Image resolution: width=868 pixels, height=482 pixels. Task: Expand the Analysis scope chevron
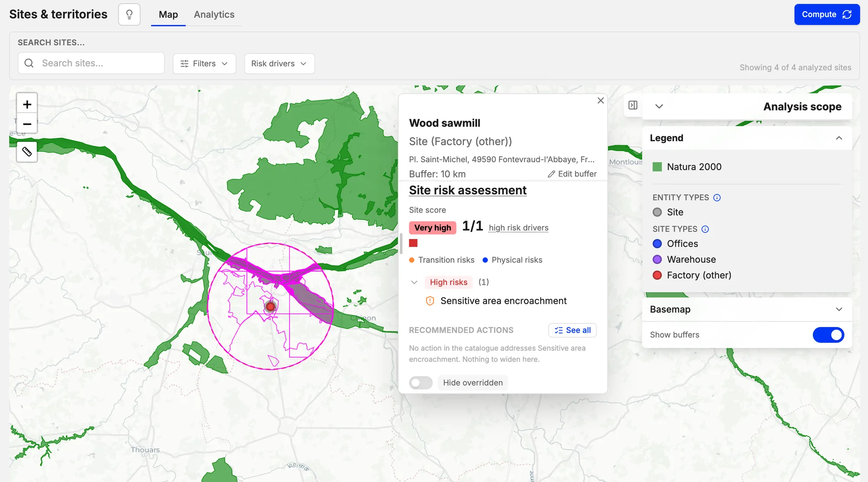659,106
